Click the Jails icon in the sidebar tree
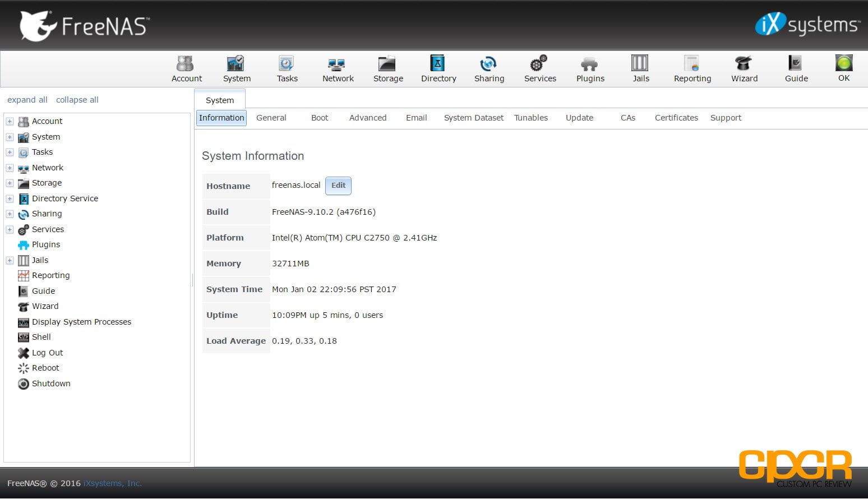 click(24, 261)
